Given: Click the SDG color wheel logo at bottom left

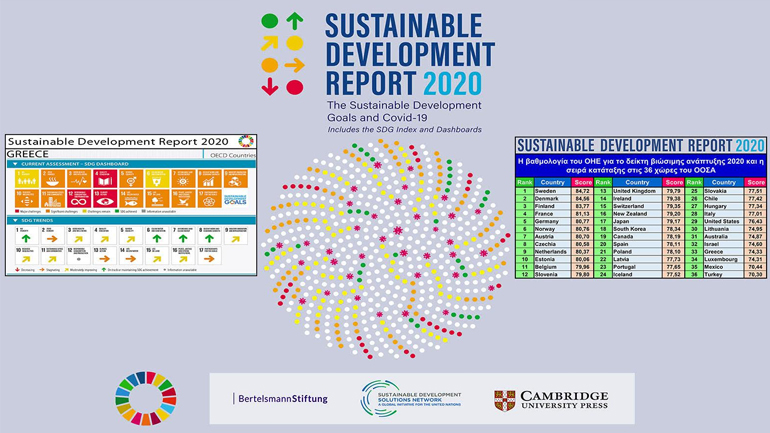Looking at the screenshot, I should point(151,397).
